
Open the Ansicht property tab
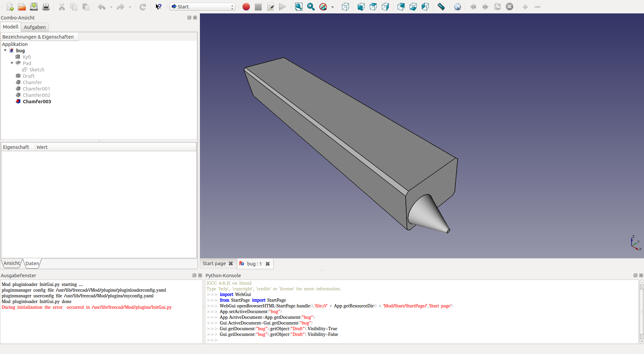pos(12,263)
